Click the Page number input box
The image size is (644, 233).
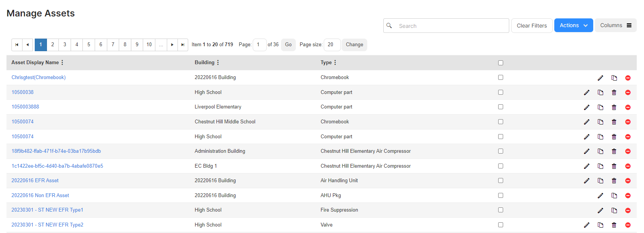260,45
